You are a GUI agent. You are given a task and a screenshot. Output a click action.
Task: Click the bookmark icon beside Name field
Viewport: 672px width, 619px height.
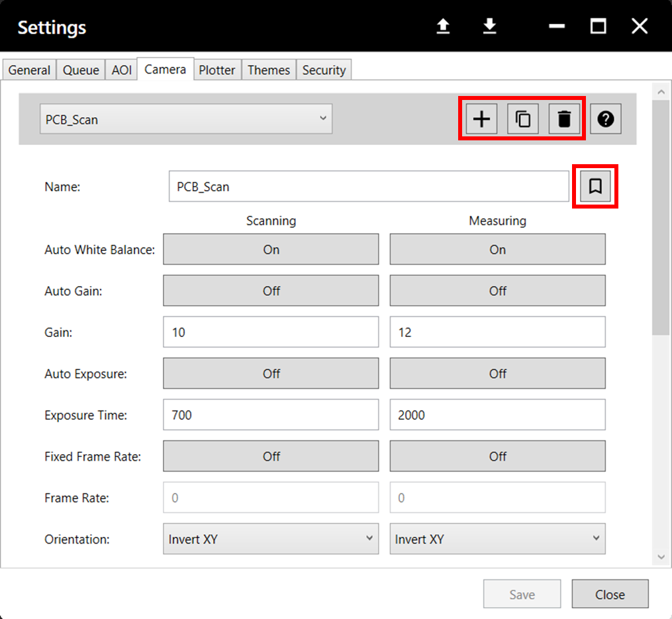tap(595, 186)
